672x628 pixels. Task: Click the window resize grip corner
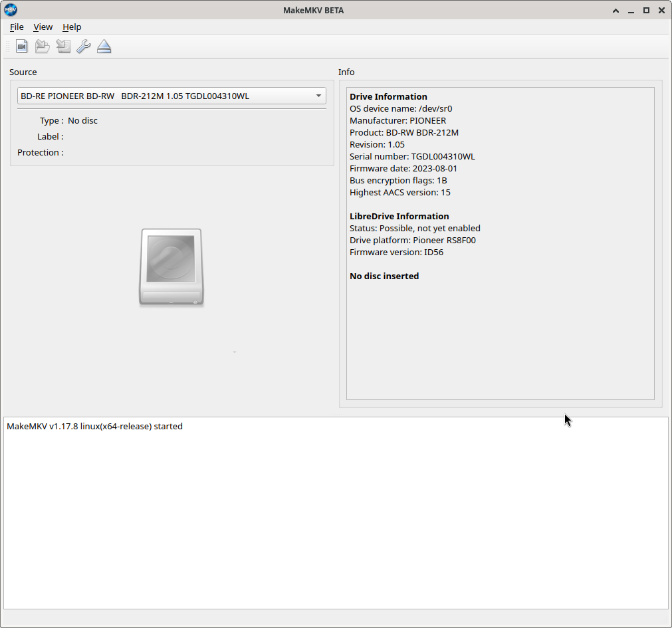coord(665,621)
